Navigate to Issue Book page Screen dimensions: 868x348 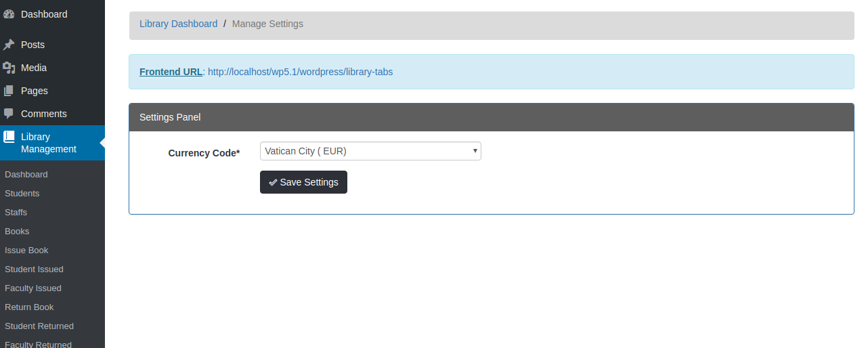(x=26, y=251)
